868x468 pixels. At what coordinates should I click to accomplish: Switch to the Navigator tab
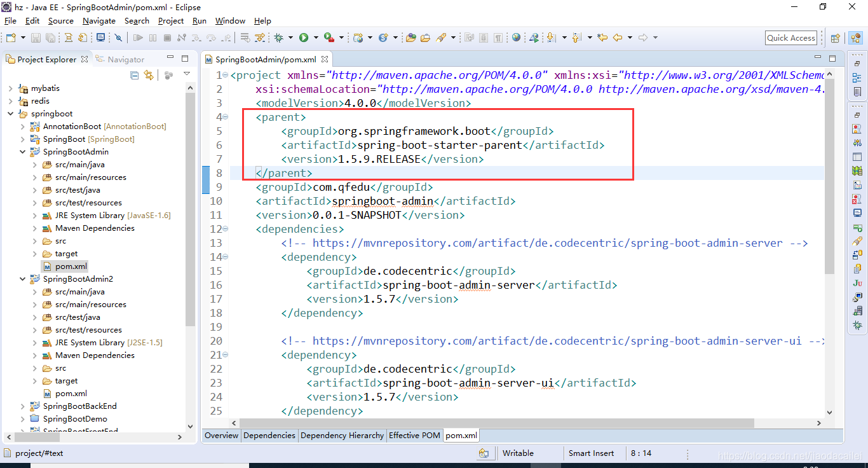click(x=120, y=59)
